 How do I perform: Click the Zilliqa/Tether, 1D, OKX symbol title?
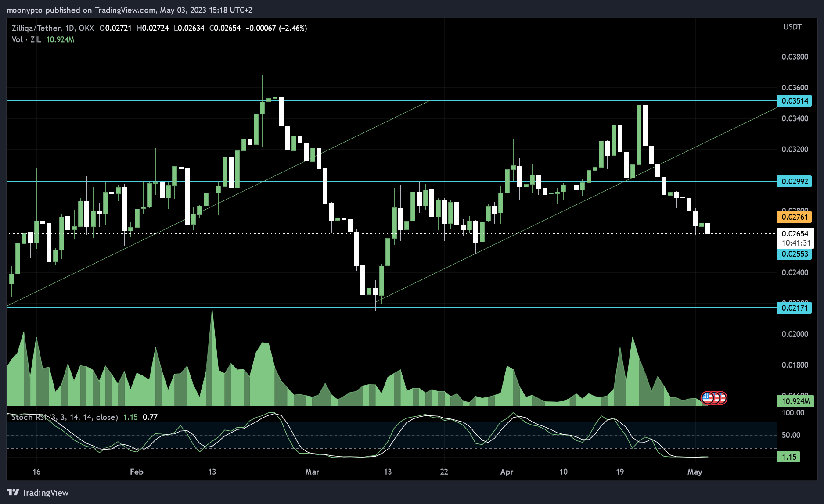coord(53,28)
